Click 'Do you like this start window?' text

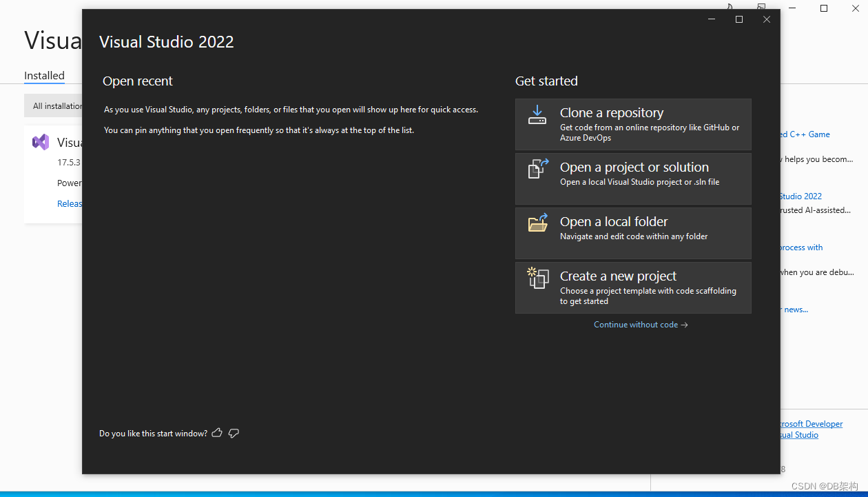[153, 434]
